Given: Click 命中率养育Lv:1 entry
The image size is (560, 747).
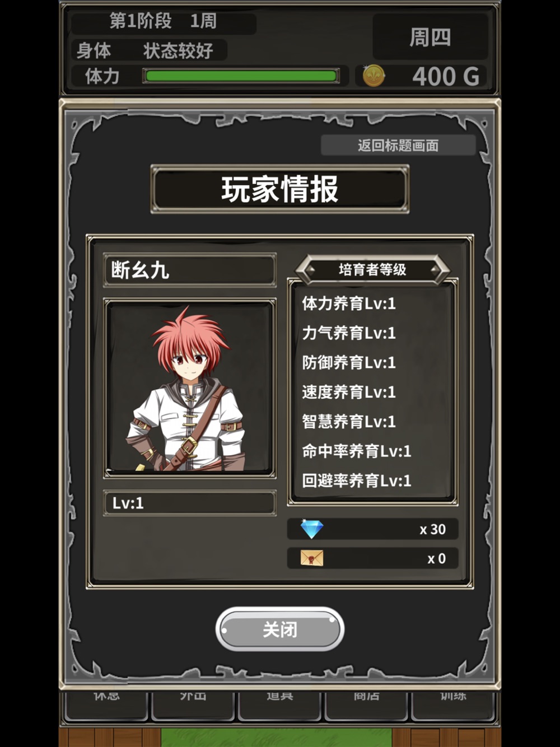Looking at the screenshot, I should 357,451.
